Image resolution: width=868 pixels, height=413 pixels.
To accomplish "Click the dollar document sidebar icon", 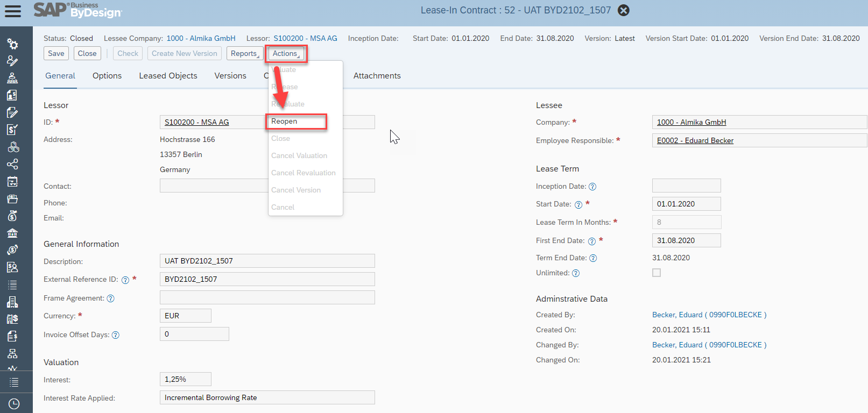I will point(12,336).
